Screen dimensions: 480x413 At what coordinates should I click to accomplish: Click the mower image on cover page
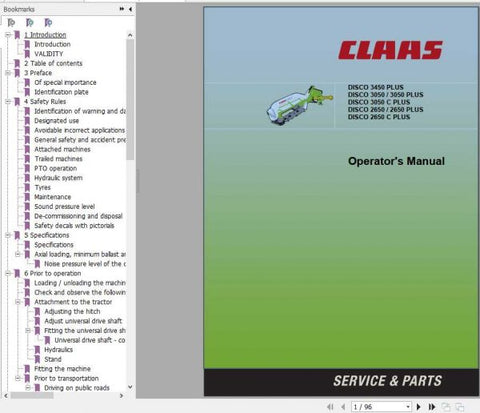coord(300,105)
